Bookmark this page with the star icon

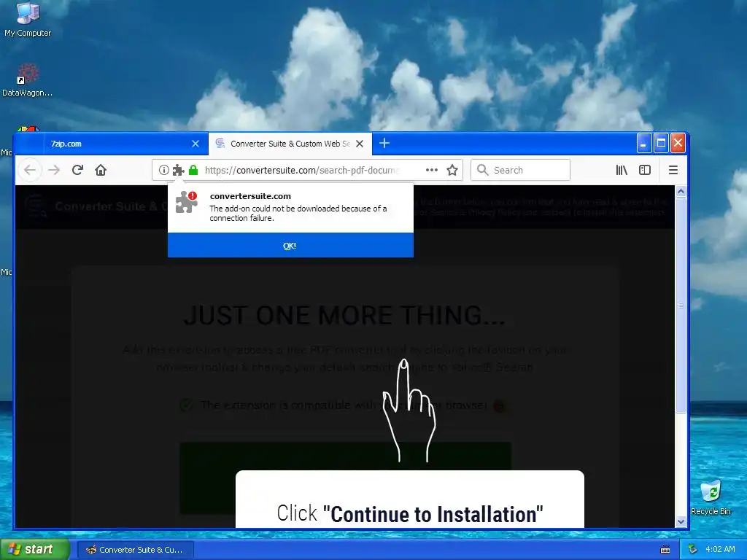coord(452,170)
